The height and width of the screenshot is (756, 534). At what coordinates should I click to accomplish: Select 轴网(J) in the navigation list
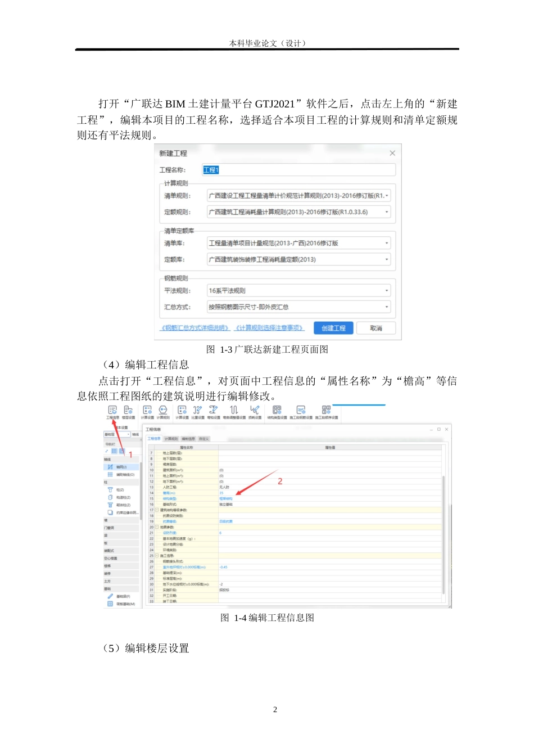(x=121, y=466)
